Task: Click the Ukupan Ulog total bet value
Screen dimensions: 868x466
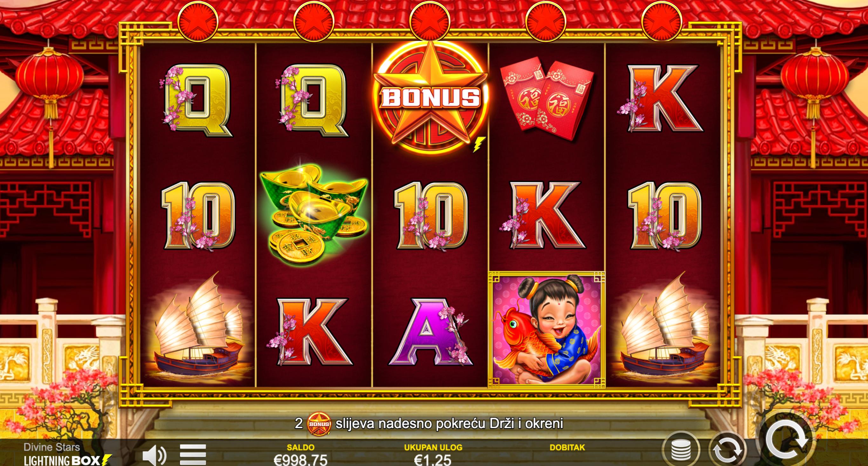Action: pos(433,460)
